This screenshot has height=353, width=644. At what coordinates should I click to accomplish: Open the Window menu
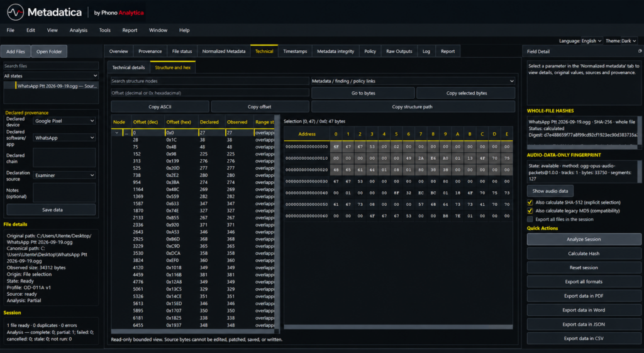point(158,30)
